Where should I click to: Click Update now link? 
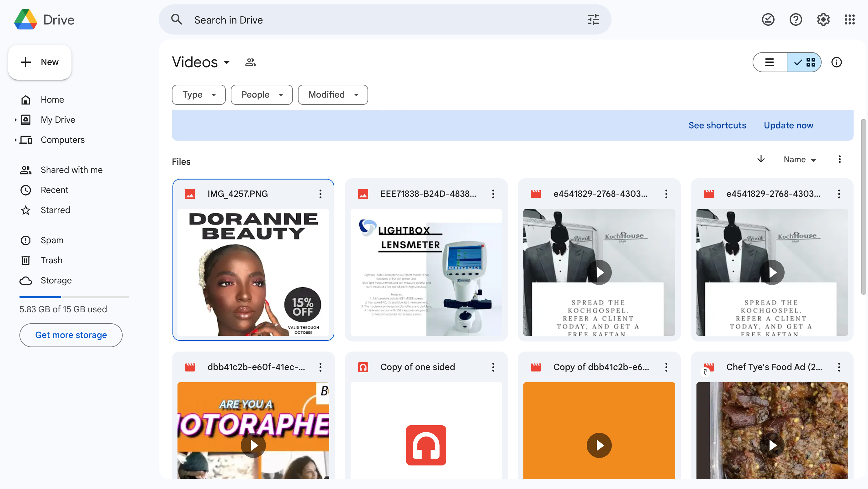[788, 126]
